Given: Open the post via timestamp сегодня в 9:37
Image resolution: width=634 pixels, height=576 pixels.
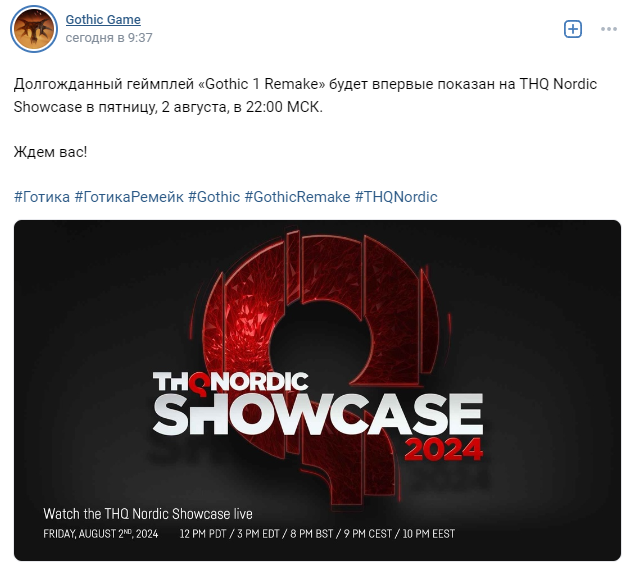Looking at the screenshot, I should pos(109,38).
